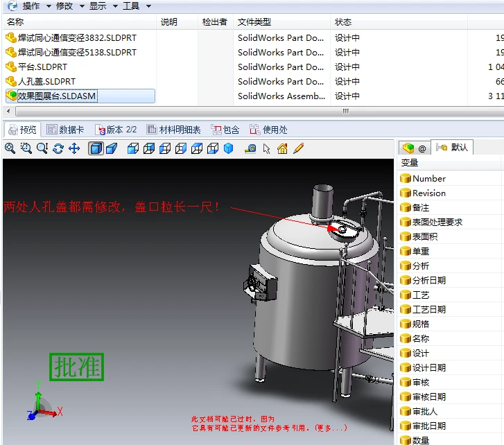Select the 工艺日期 variable row
Screen dimensions: 504x445
(x=450, y=309)
